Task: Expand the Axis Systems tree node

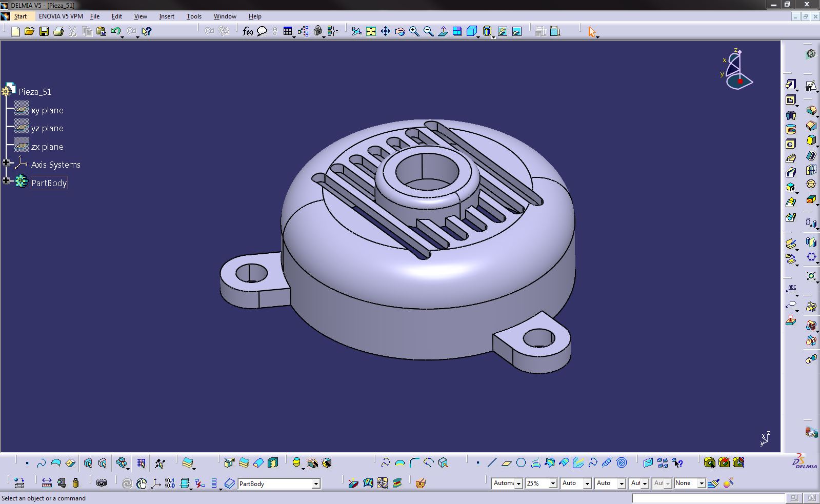Action: (7, 163)
